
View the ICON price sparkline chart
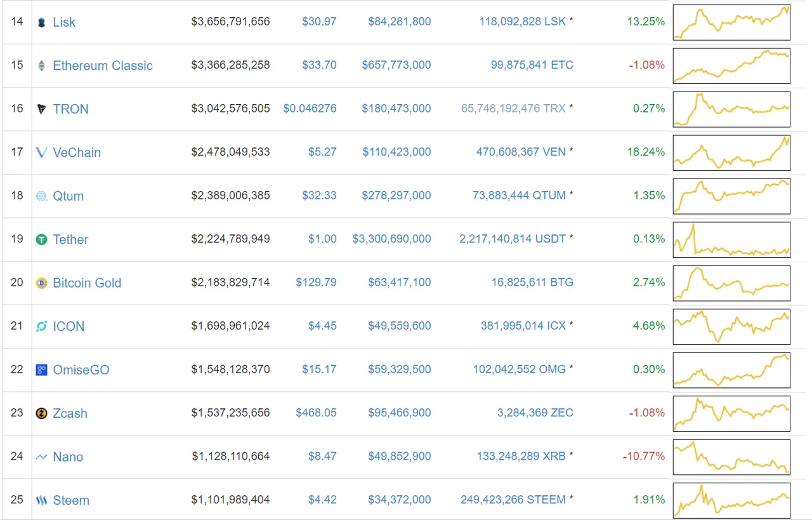[732, 326]
